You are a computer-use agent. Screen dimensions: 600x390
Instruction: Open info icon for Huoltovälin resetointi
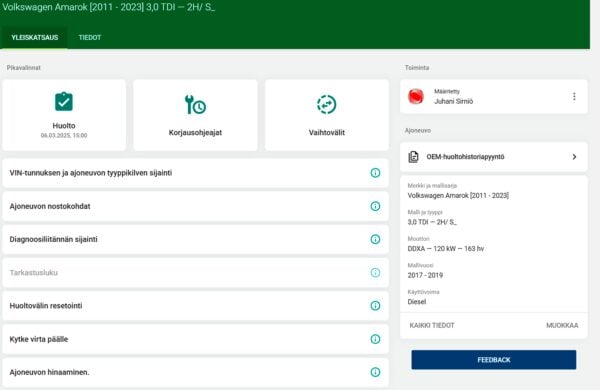375,305
